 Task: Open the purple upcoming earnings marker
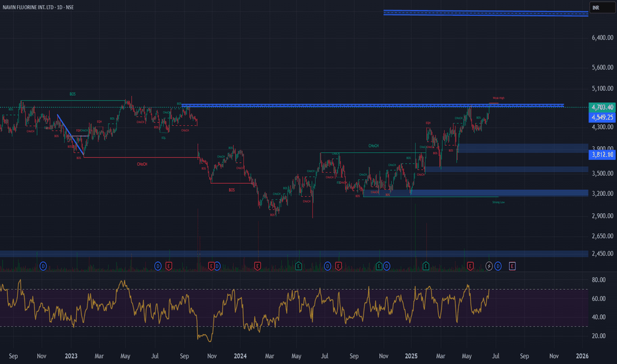pyautogui.click(x=512, y=267)
